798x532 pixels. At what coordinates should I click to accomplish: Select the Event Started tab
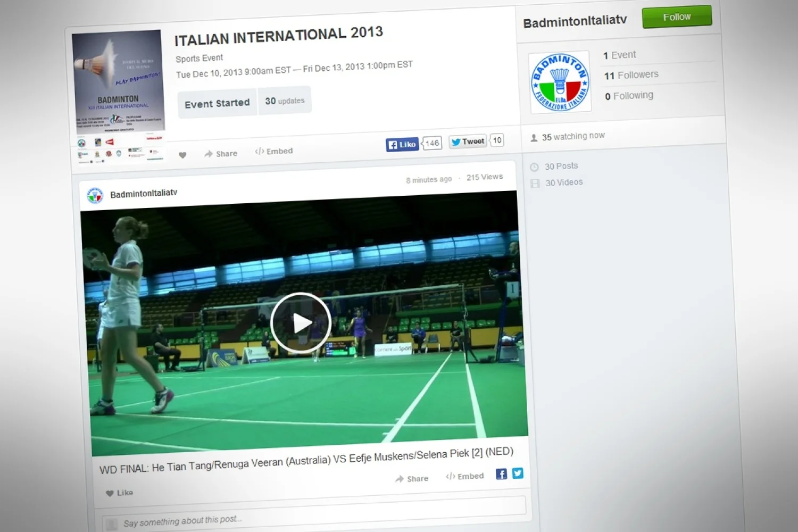pos(217,104)
